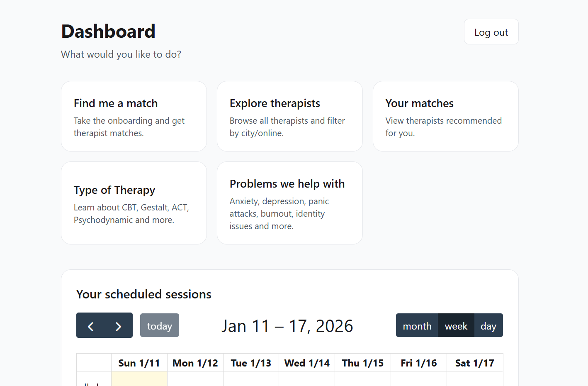The image size is (588, 386).
Task: Select the Wed 1/14 column header
Action: coord(307,363)
